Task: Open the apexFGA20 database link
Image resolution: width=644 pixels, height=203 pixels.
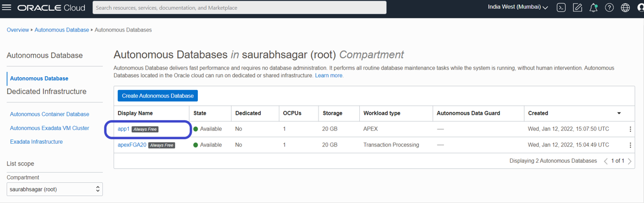Action: (132, 145)
